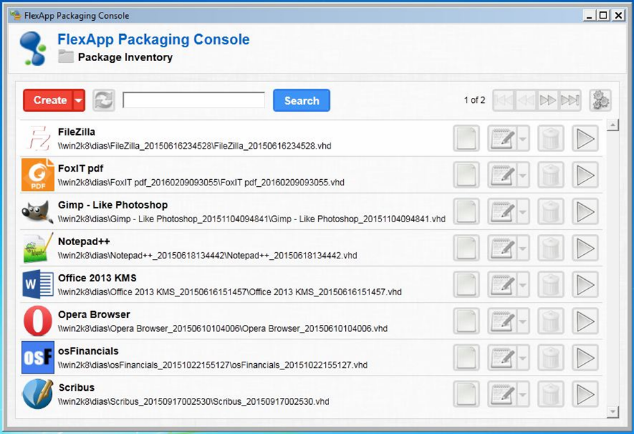Edit the Office 2013 KMS package

click(502, 285)
